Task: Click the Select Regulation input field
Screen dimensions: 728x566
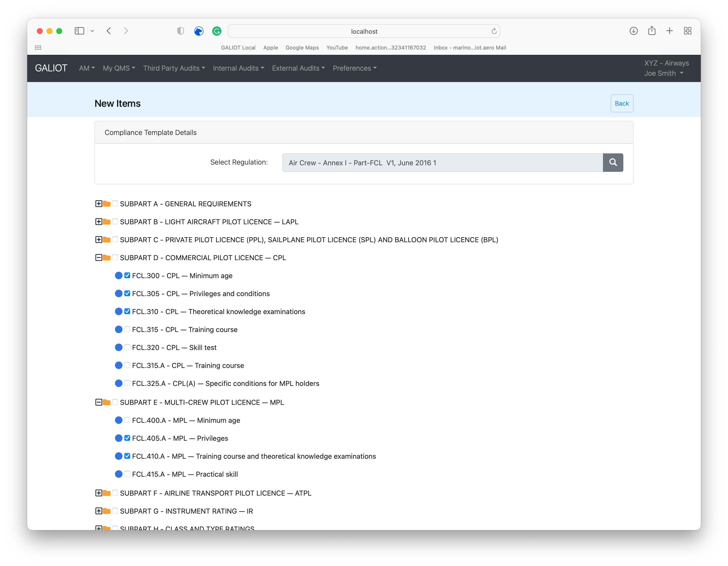Action: click(442, 163)
